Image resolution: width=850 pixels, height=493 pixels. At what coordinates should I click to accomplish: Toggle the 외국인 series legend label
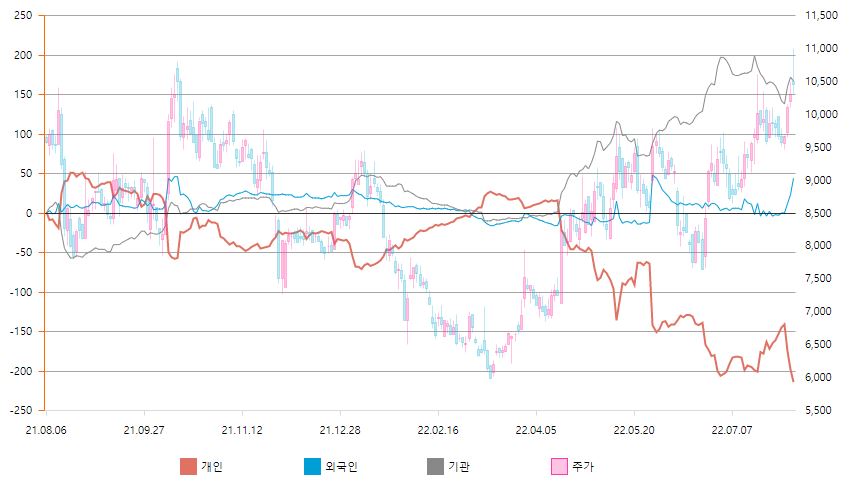coord(342,467)
